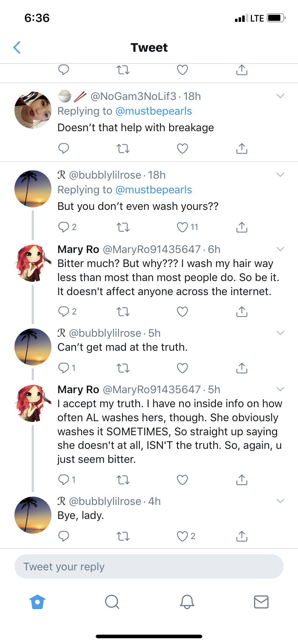Open chevron menu on Mary Ro's 6h tweet
This screenshot has height=644, width=298.
point(280,249)
